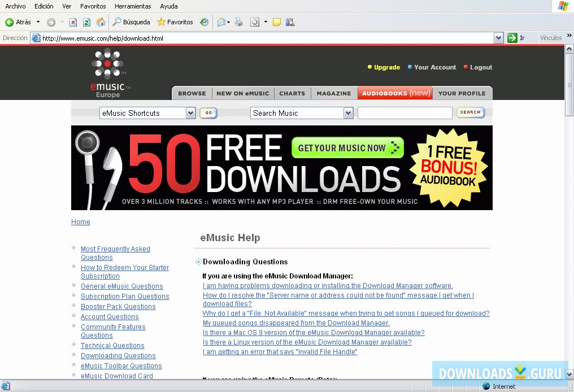Open the Archivo menu
The height and width of the screenshot is (392, 574).
point(15,6)
